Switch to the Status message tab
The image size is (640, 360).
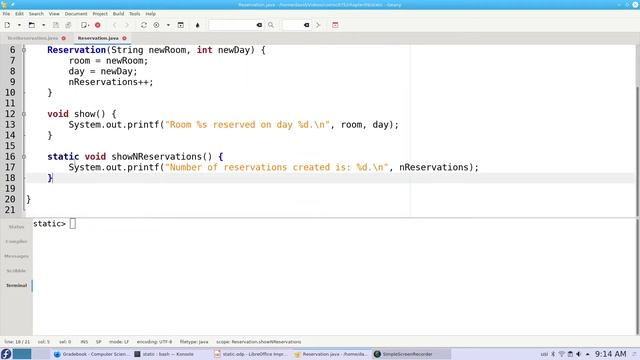click(x=16, y=227)
